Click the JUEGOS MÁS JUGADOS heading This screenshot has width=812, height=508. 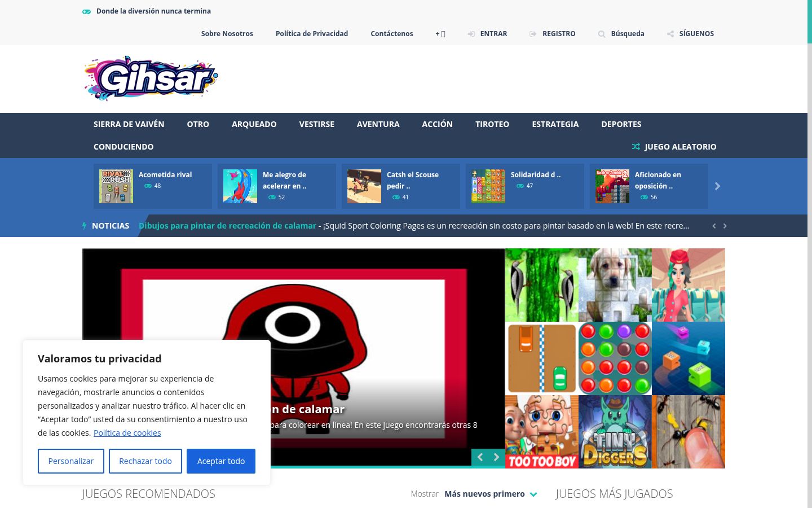click(614, 494)
